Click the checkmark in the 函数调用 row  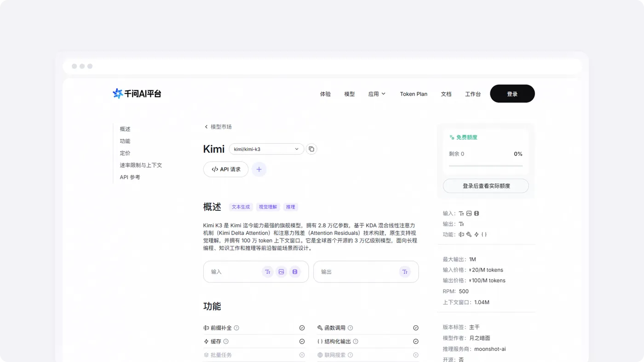coord(415,328)
